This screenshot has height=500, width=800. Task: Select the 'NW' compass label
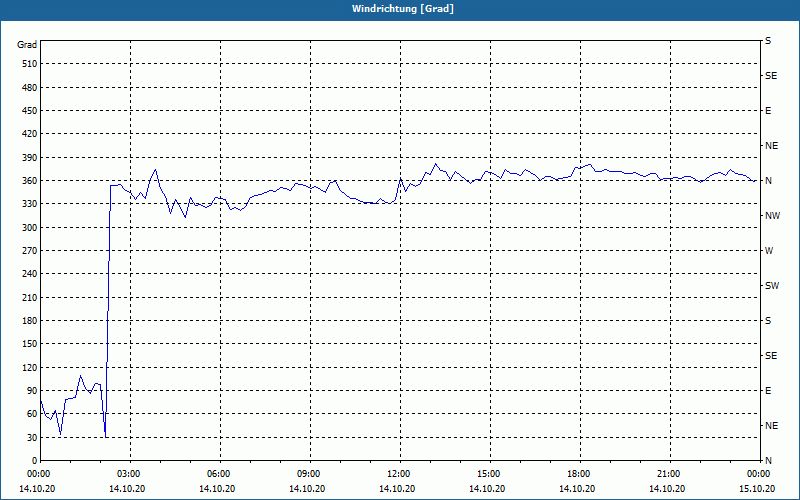[x=772, y=216]
